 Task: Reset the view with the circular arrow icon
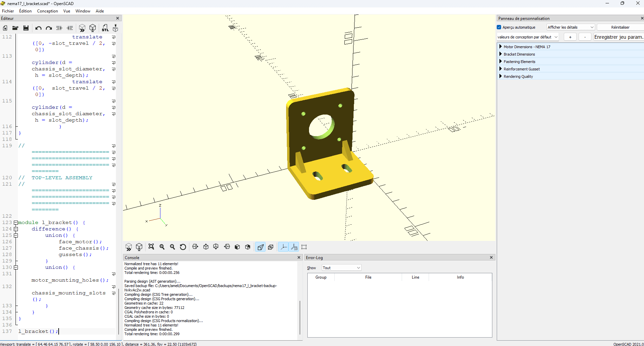183,247
